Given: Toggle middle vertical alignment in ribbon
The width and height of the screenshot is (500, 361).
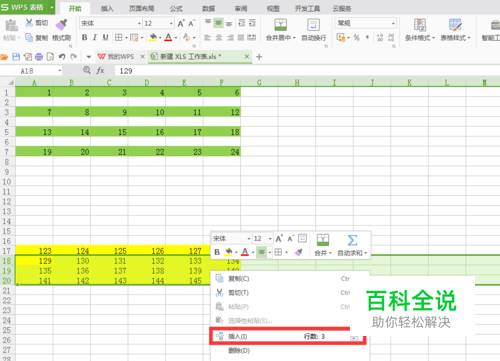Looking at the screenshot, I should click(218, 22).
